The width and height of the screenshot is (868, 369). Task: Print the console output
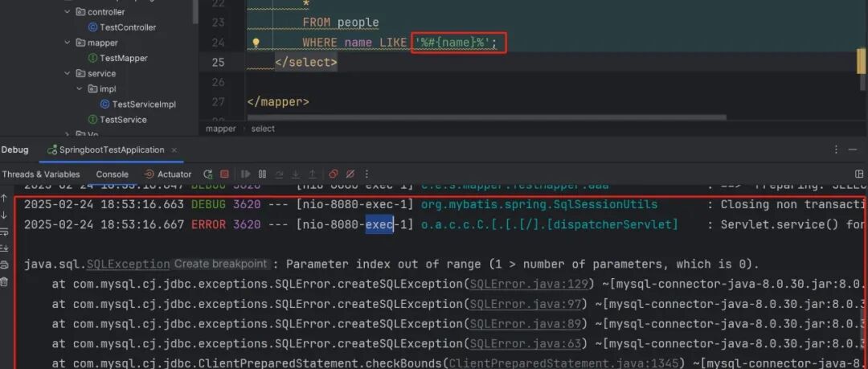click(x=5, y=264)
